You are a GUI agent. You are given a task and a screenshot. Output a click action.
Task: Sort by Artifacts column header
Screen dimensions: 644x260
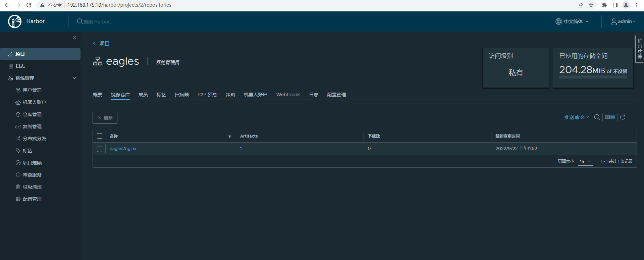(x=249, y=136)
